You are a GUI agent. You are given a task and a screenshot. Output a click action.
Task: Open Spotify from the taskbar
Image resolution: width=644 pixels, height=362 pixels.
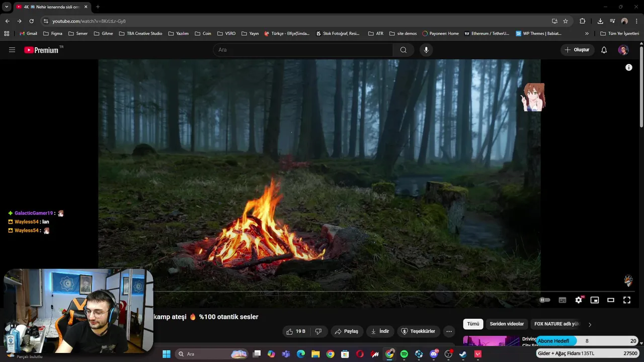[x=404, y=354]
